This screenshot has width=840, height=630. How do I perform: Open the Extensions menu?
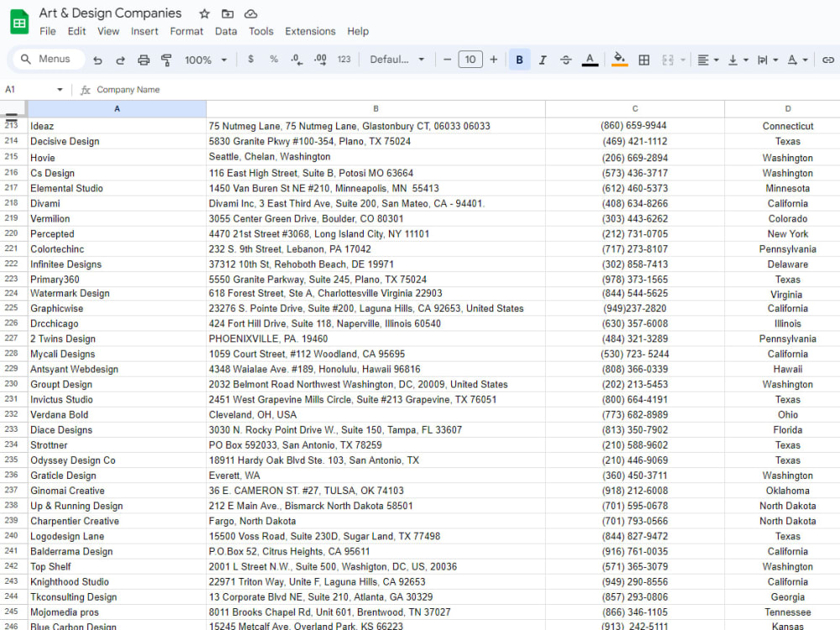[x=310, y=31]
